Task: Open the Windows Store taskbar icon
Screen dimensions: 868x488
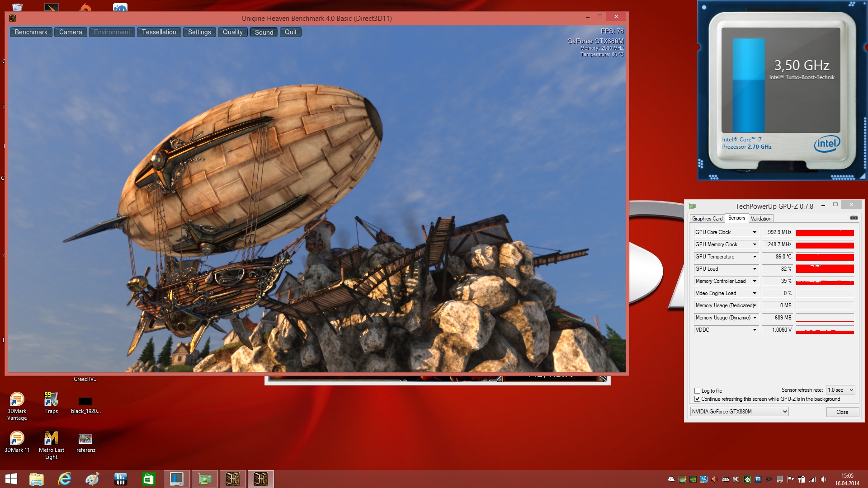Action: pos(148,479)
